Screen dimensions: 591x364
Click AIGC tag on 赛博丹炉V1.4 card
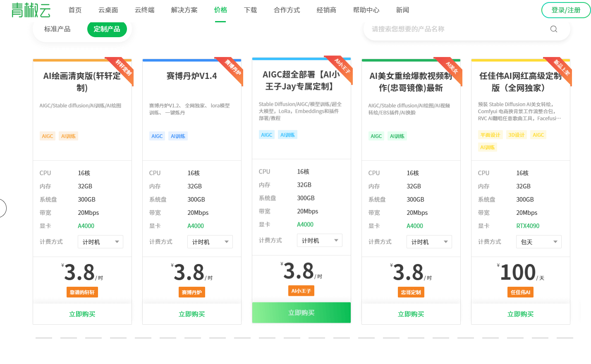click(157, 136)
